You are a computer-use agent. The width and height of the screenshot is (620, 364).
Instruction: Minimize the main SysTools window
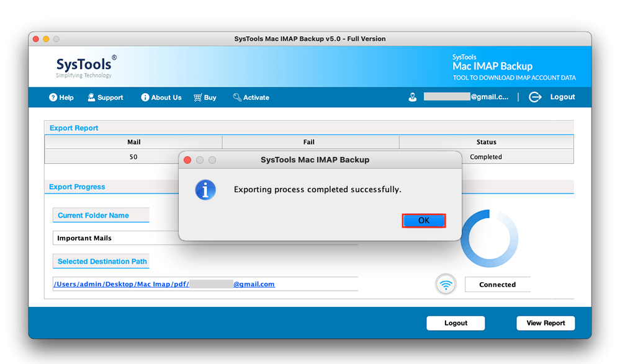click(x=46, y=38)
